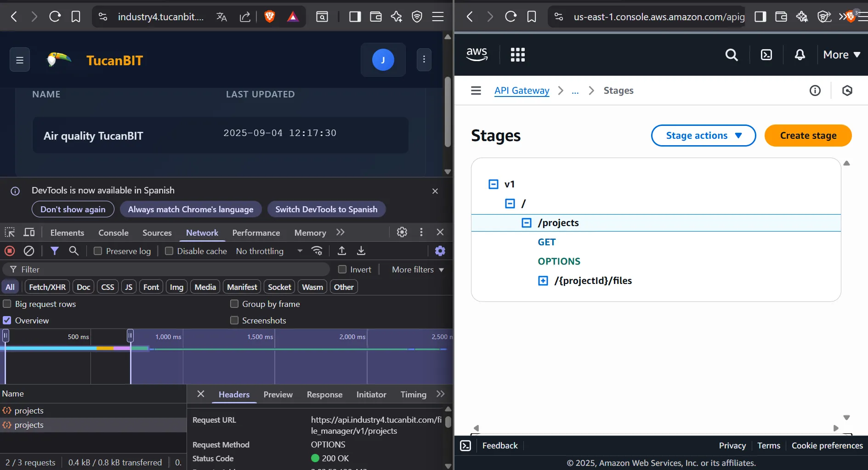
Task: Open the DevTools network search
Action: click(74, 251)
